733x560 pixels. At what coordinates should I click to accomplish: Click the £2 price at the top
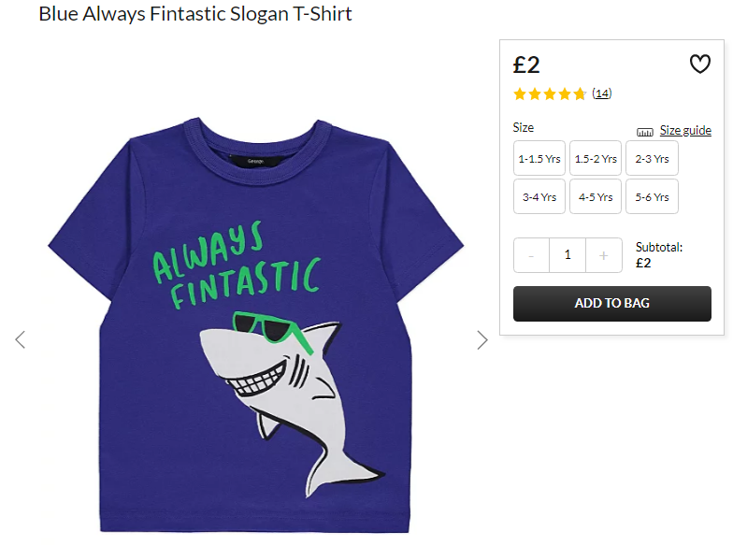tap(526, 65)
